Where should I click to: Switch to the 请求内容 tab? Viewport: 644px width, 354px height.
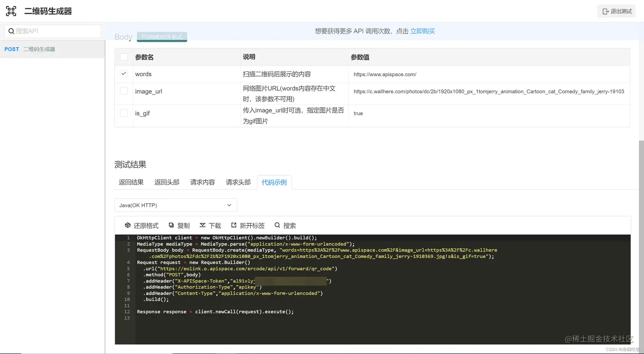[x=202, y=182]
